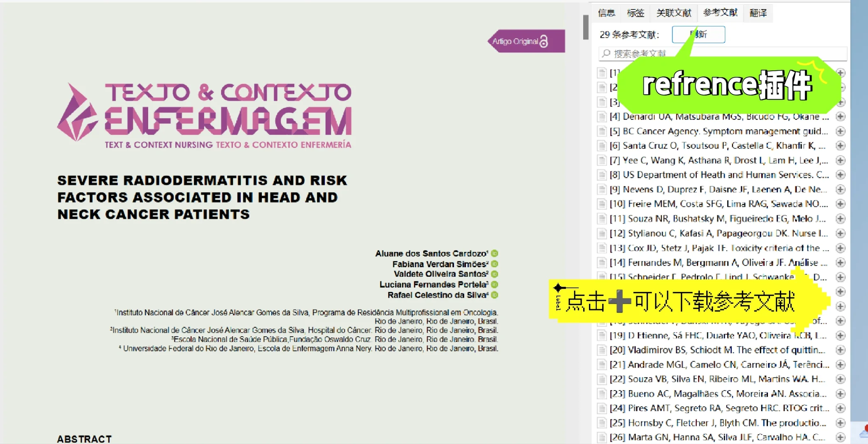Click plus icon beside reference [20] Vladimirov BS

pos(840,350)
